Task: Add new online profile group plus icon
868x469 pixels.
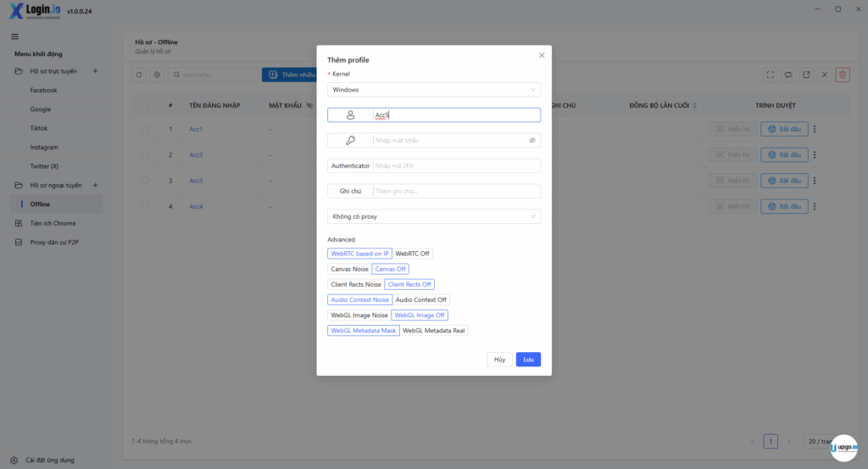Action: pos(95,71)
